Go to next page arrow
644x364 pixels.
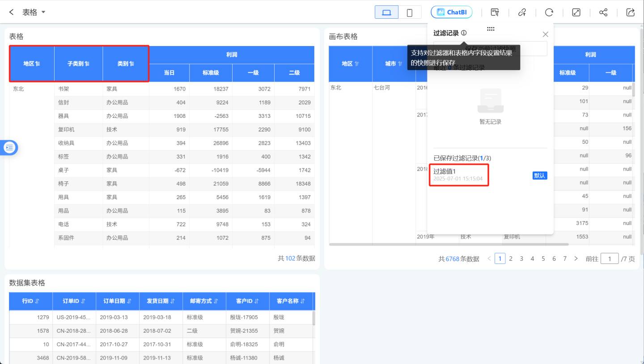click(x=576, y=259)
